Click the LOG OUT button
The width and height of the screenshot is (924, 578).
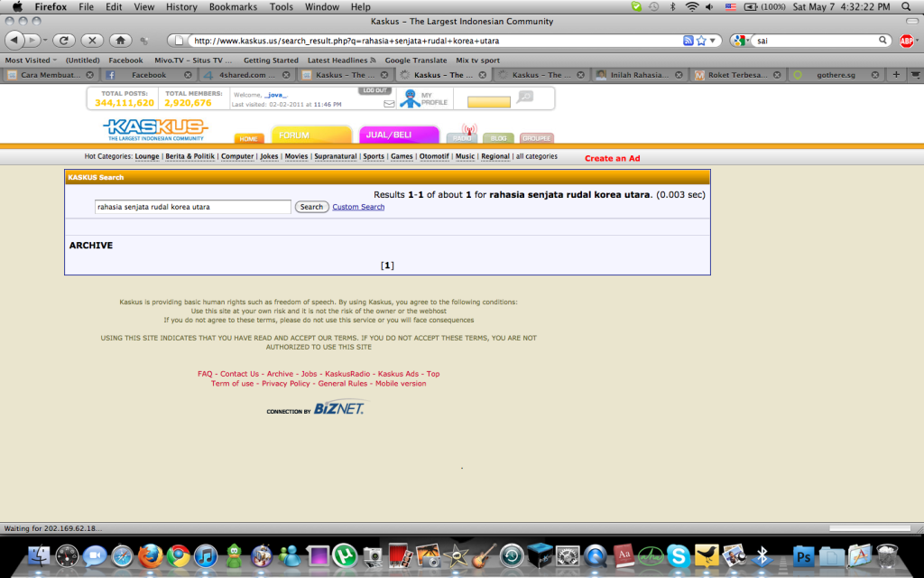pyautogui.click(x=374, y=91)
